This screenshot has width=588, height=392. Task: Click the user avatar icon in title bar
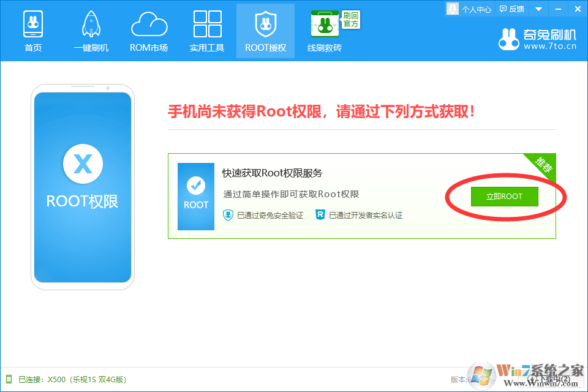453,9
